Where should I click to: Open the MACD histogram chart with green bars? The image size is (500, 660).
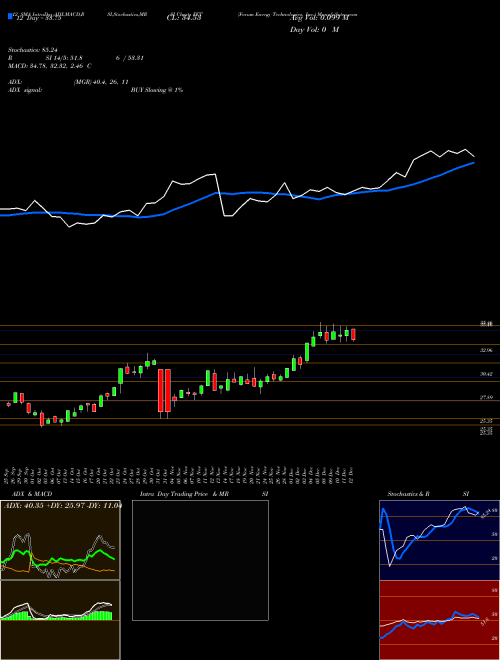tap(60, 620)
